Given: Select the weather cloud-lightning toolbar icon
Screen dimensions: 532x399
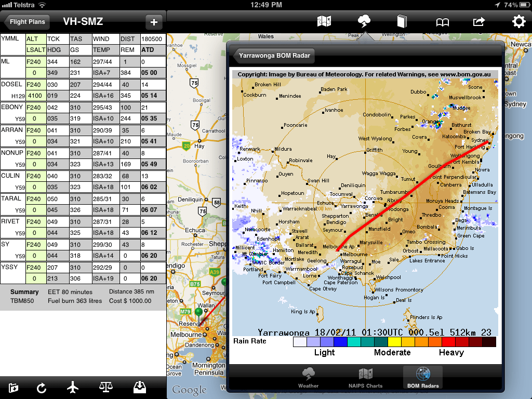Looking at the screenshot, I should pos(364,21).
